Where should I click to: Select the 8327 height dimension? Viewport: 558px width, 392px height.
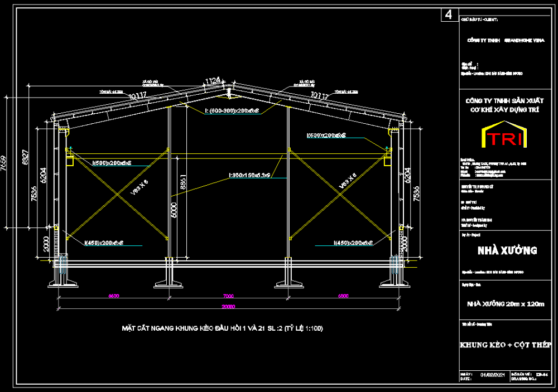click(x=26, y=157)
